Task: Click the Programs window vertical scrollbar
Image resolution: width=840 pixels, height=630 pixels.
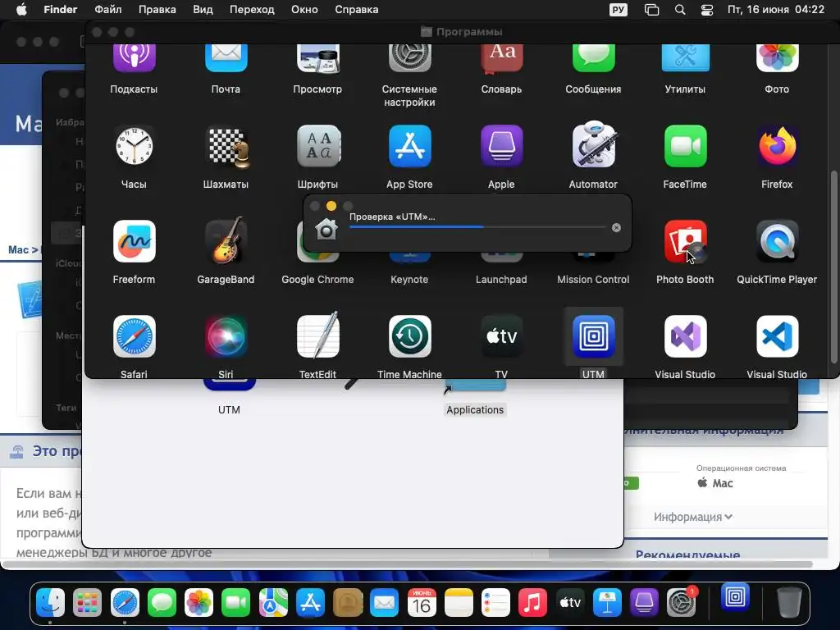Action: [833, 267]
